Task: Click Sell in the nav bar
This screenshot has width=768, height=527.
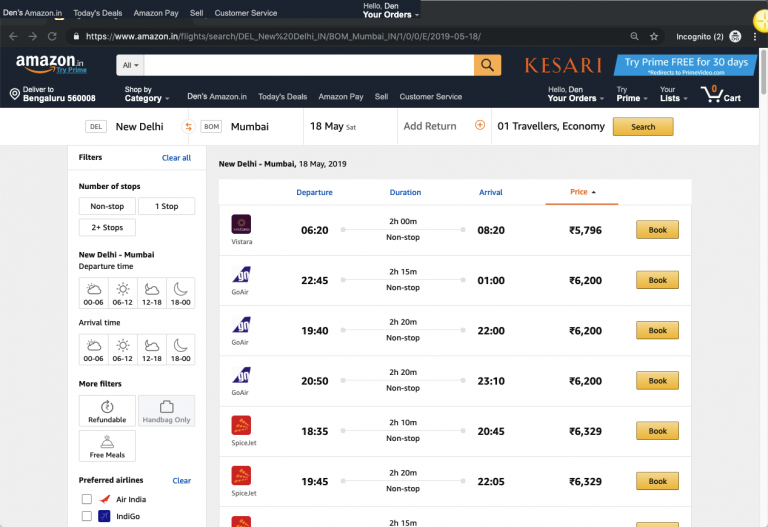Action: [x=382, y=96]
